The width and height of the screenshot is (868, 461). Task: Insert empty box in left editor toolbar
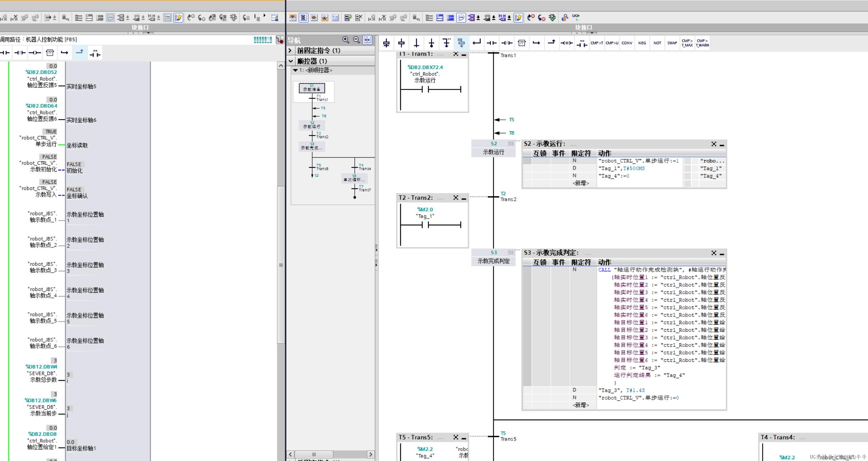(x=50, y=53)
